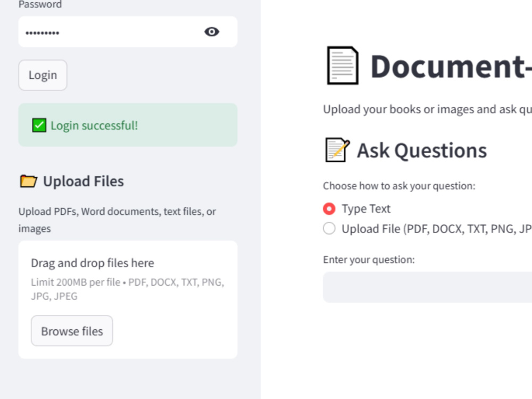Click the 'Ask Questions' heading
Image resolution: width=532 pixels, height=399 pixels.
click(422, 151)
